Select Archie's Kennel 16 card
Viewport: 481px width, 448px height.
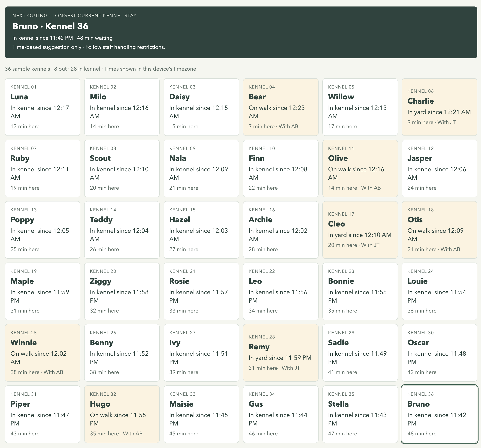click(281, 230)
